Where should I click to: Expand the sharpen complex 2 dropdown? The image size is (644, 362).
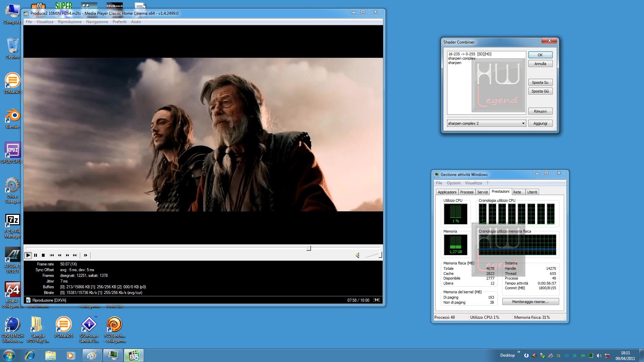coord(523,123)
